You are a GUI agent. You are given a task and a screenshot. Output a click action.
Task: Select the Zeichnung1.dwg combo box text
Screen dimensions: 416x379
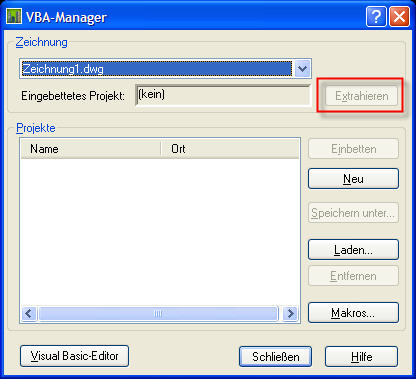click(157, 69)
